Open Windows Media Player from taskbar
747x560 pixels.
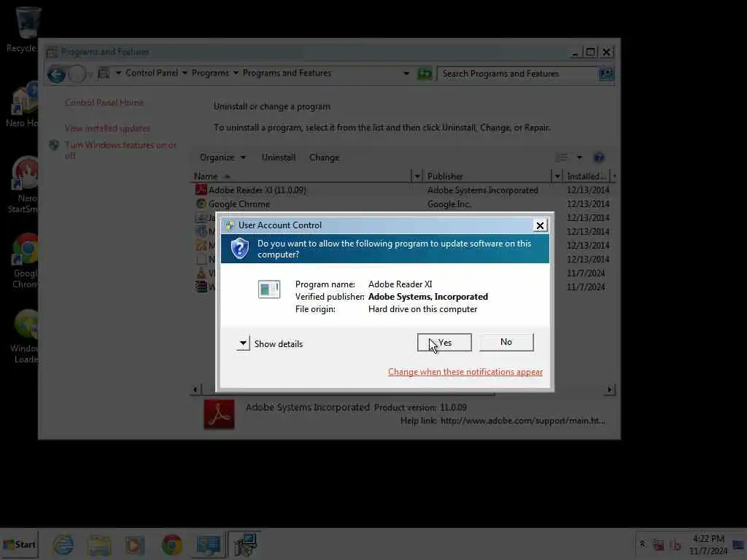coord(135,545)
